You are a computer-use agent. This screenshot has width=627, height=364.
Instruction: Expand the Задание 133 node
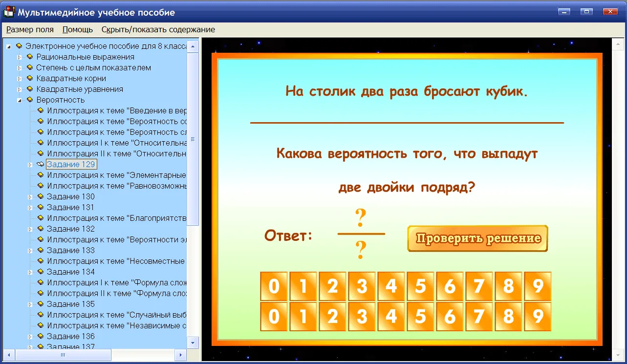pos(30,250)
